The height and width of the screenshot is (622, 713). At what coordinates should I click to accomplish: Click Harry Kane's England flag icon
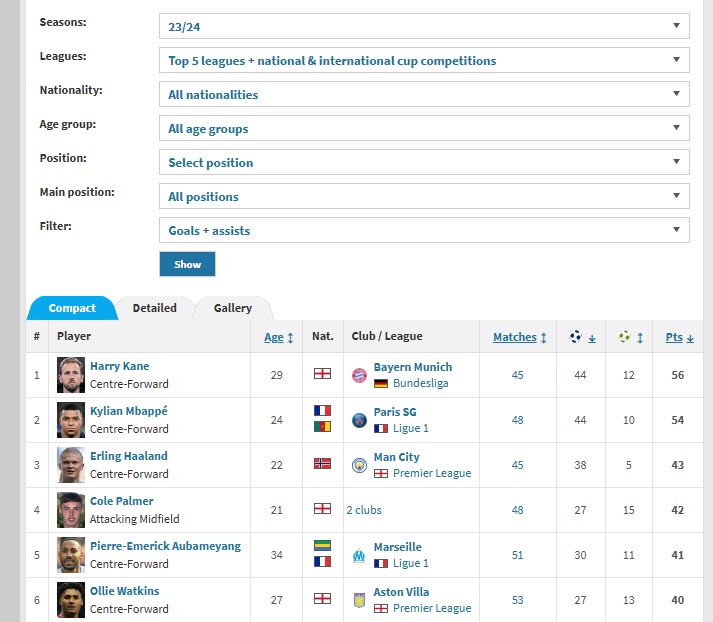point(322,374)
